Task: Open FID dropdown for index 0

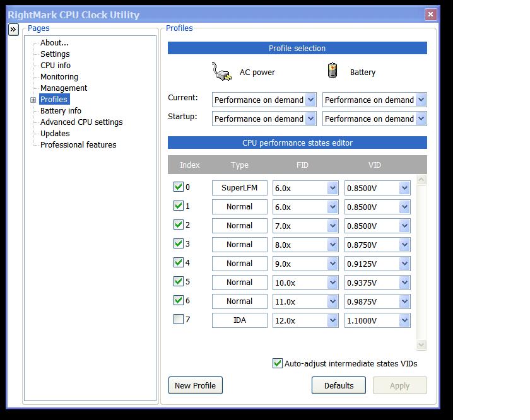Action: click(333, 188)
